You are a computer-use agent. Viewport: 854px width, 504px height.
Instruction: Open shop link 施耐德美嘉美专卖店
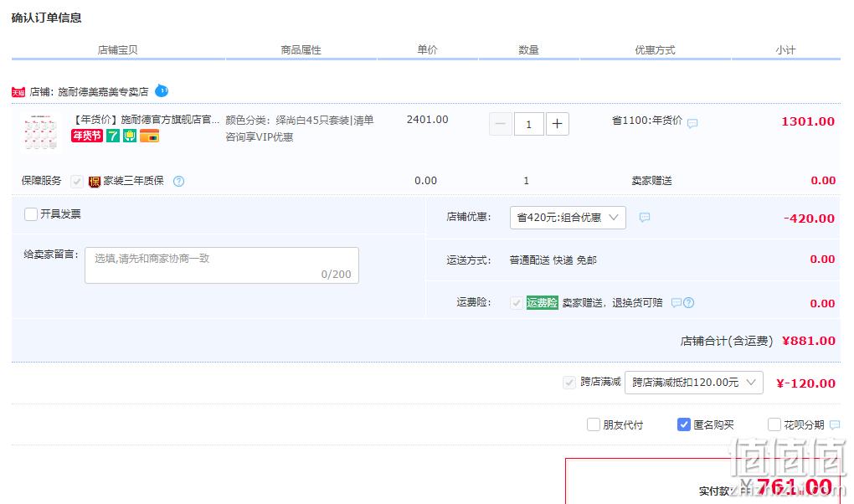[x=103, y=91]
